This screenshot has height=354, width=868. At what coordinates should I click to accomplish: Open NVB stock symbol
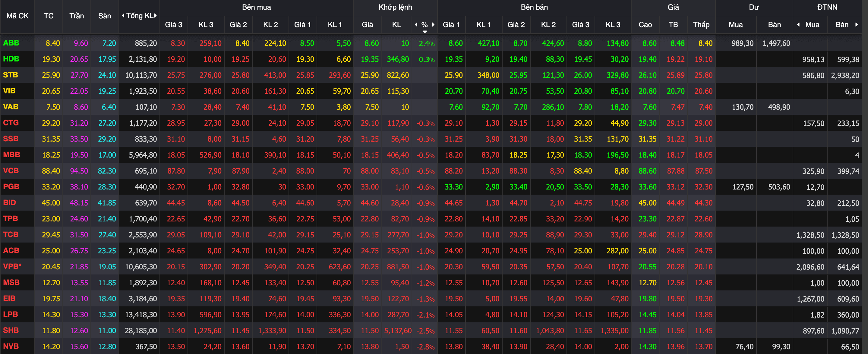(x=11, y=346)
